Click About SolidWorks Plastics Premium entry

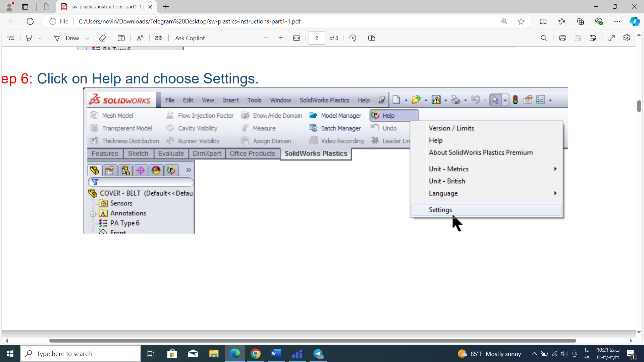pyautogui.click(x=481, y=153)
